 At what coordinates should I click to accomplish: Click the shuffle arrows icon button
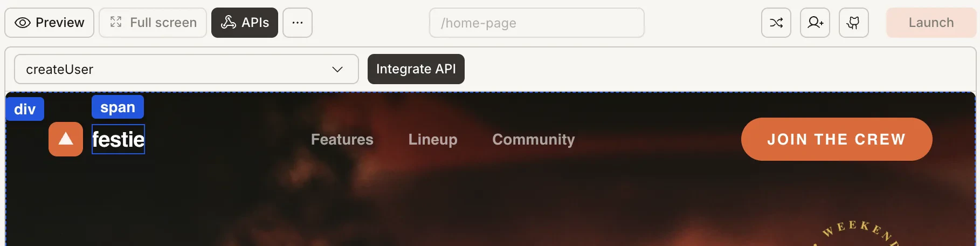tap(776, 23)
